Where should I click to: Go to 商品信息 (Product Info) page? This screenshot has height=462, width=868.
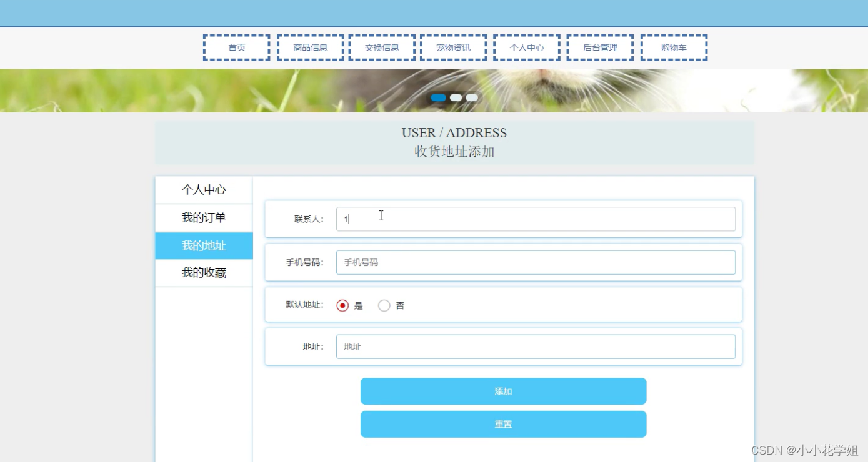[309, 47]
